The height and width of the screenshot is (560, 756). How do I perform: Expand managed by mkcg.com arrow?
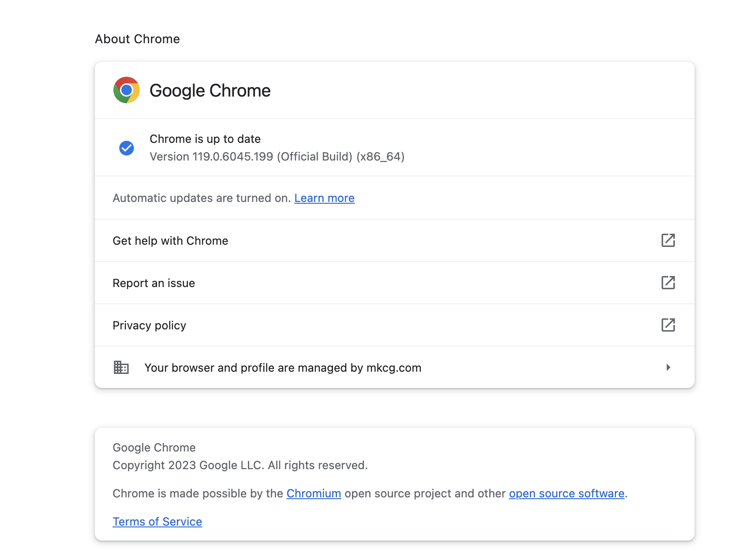coord(668,367)
